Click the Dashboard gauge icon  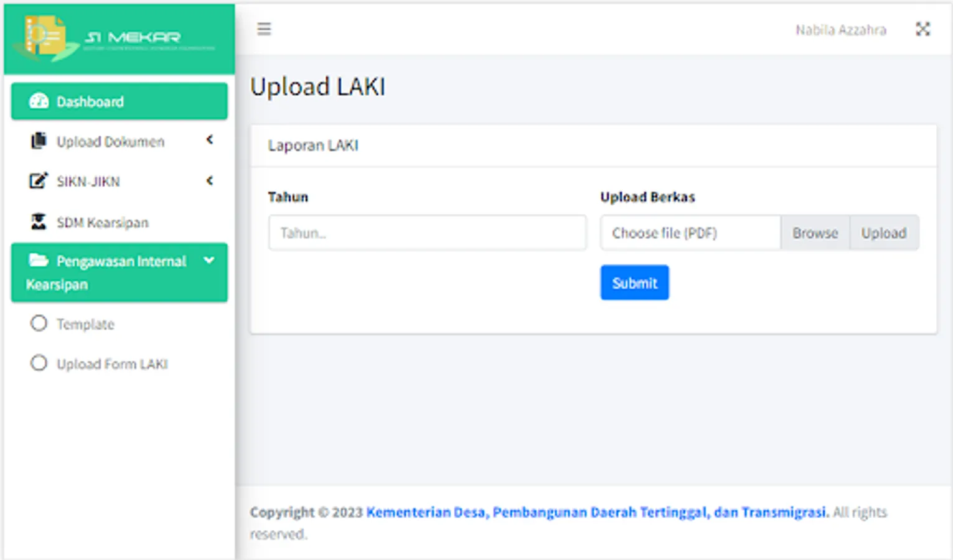[39, 101]
